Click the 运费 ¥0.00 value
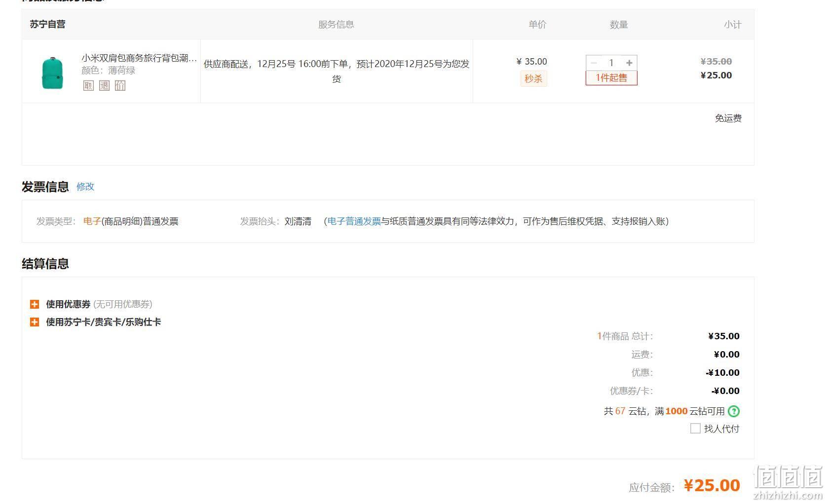827x504 pixels. (x=727, y=355)
